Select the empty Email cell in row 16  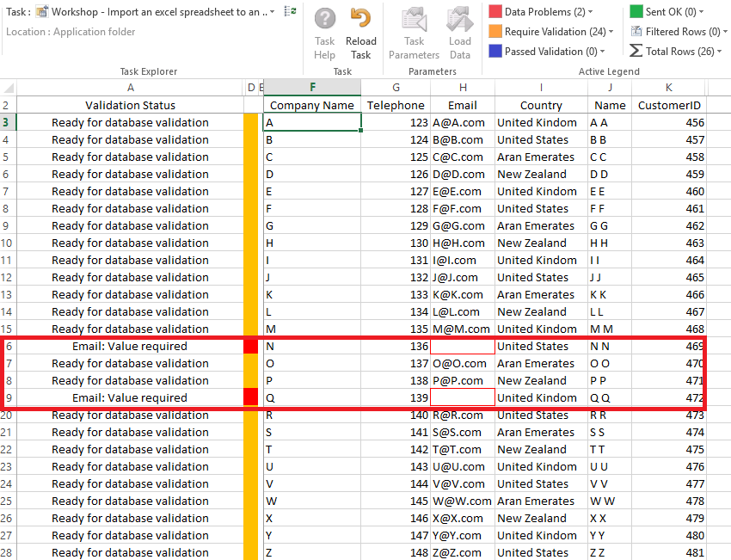pyautogui.click(x=462, y=346)
